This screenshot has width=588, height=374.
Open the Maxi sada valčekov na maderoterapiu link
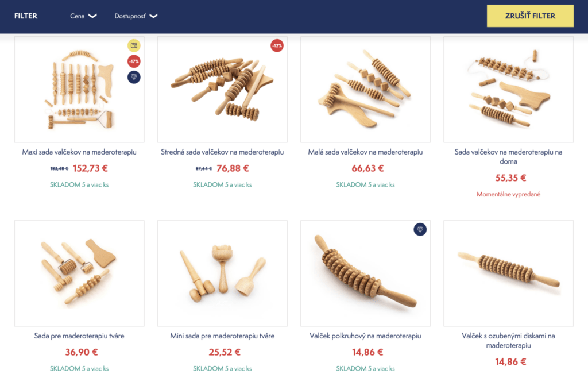pyautogui.click(x=79, y=152)
